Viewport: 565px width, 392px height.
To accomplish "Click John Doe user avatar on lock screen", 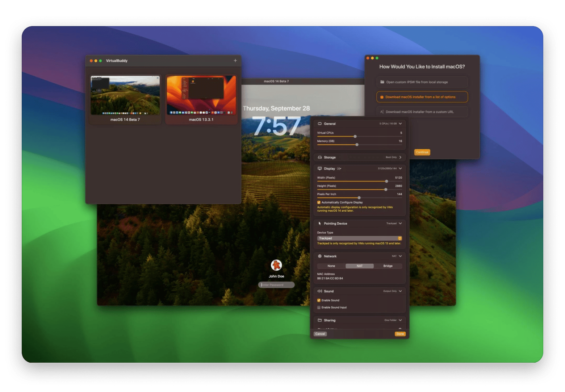I will (x=276, y=265).
